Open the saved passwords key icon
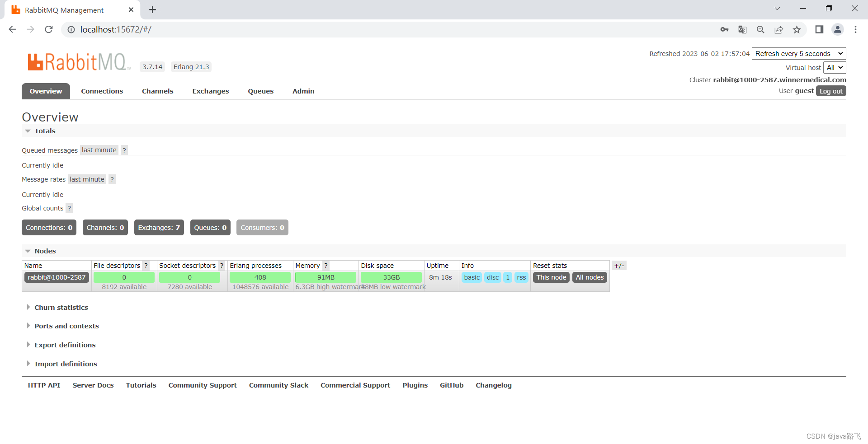The image size is (868, 444). (x=724, y=29)
